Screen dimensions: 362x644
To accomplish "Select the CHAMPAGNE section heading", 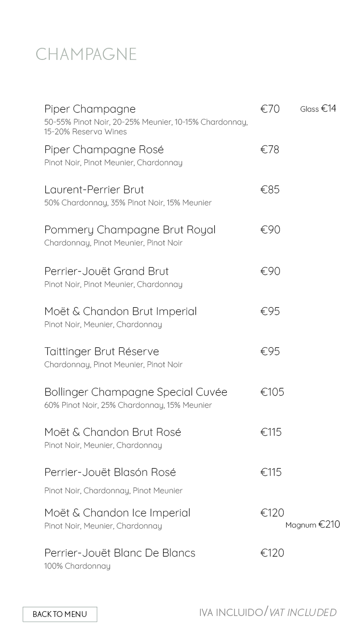I will tap(86, 54).
